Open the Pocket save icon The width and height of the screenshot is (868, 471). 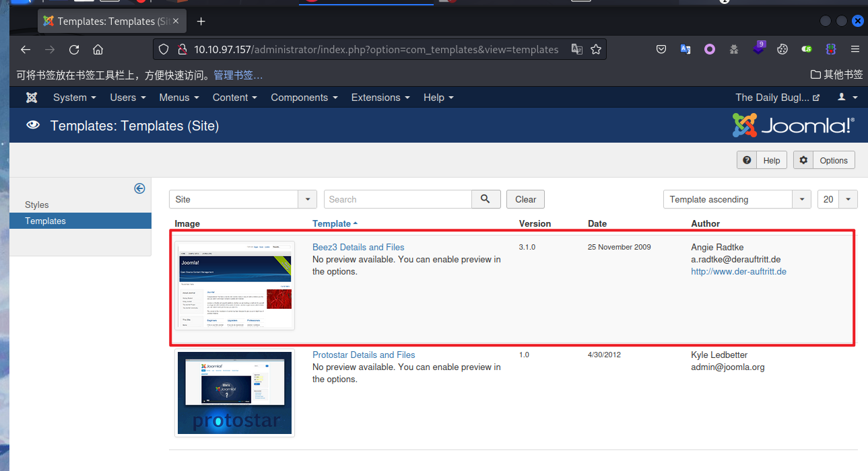(661, 49)
